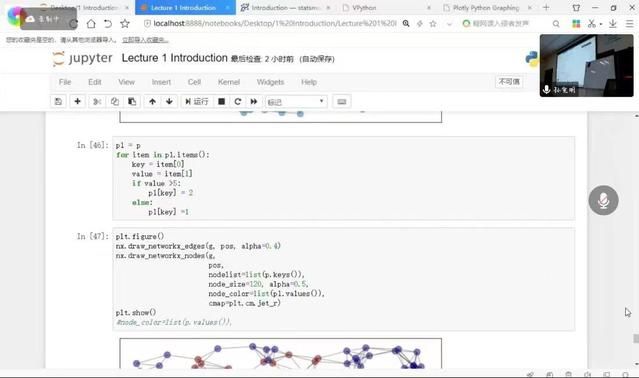Cut selected cells with scissors icon
The width and height of the screenshot is (639, 378).
pyautogui.click(x=97, y=101)
